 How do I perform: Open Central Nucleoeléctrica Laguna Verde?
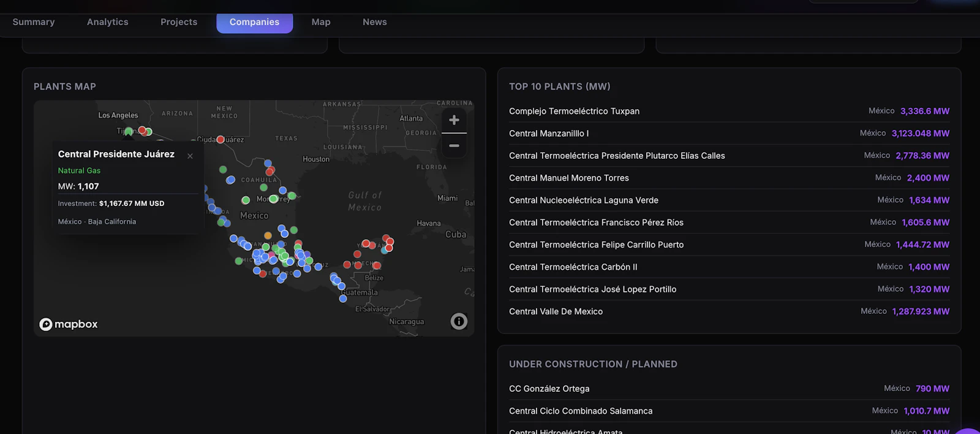[729, 200]
